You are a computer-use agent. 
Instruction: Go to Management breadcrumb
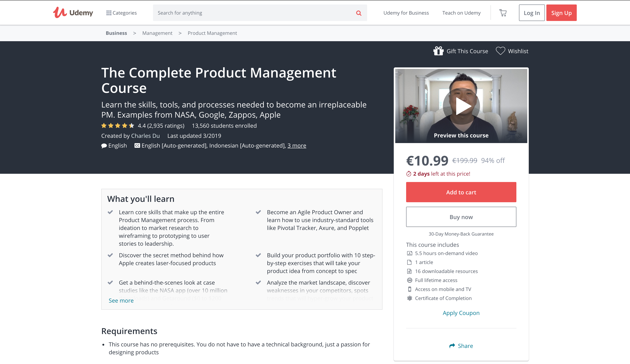tap(157, 33)
